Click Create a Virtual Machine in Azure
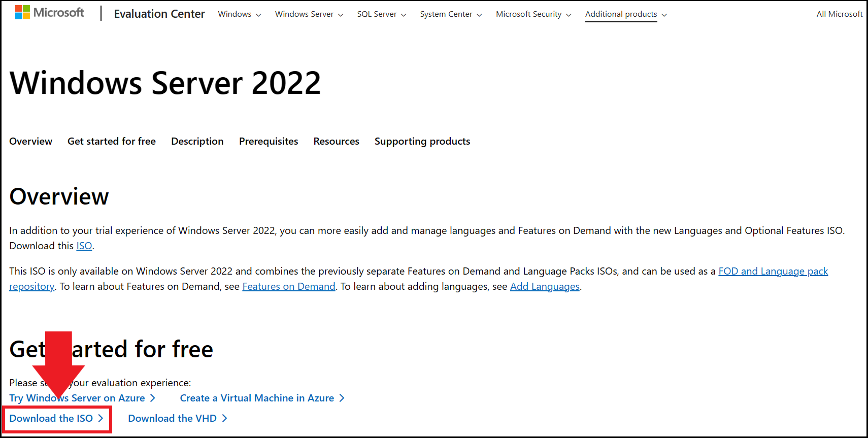 pos(262,398)
